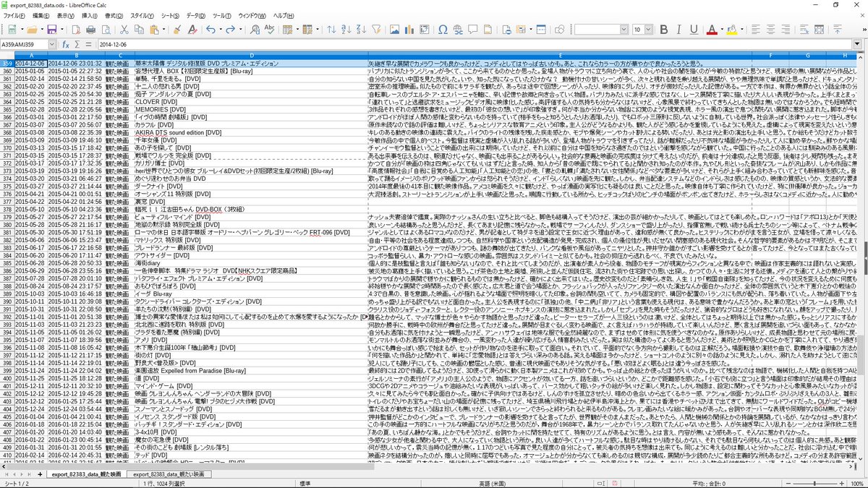Click the Save floppy-disk icon

pyautogui.click(x=52, y=30)
